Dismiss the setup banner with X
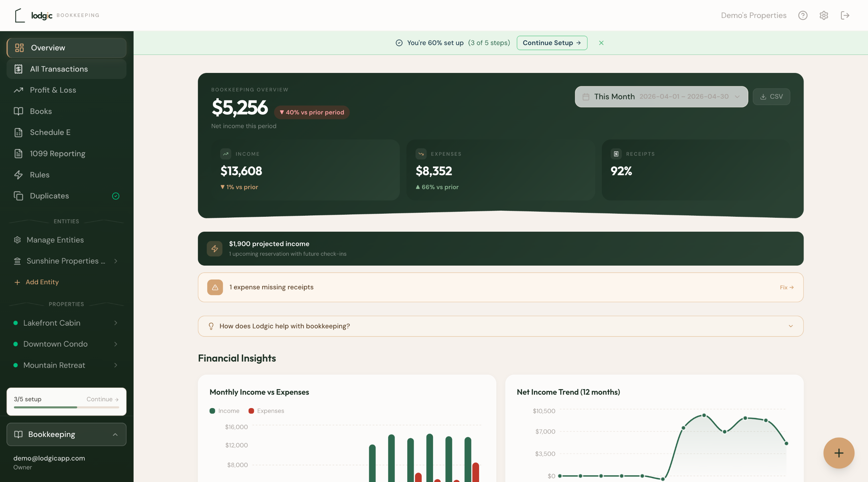 click(x=601, y=43)
